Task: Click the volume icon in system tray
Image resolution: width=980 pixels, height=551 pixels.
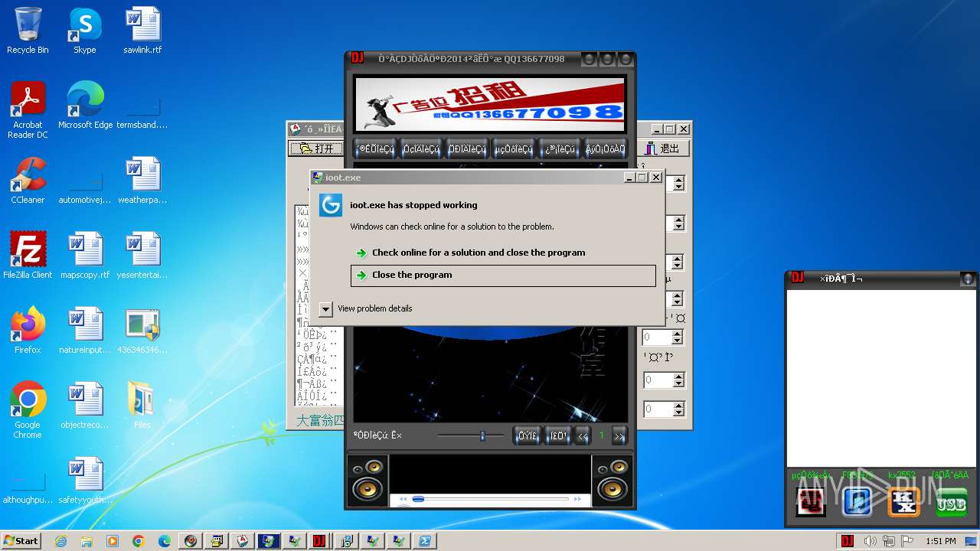Action: coord(870,541)
